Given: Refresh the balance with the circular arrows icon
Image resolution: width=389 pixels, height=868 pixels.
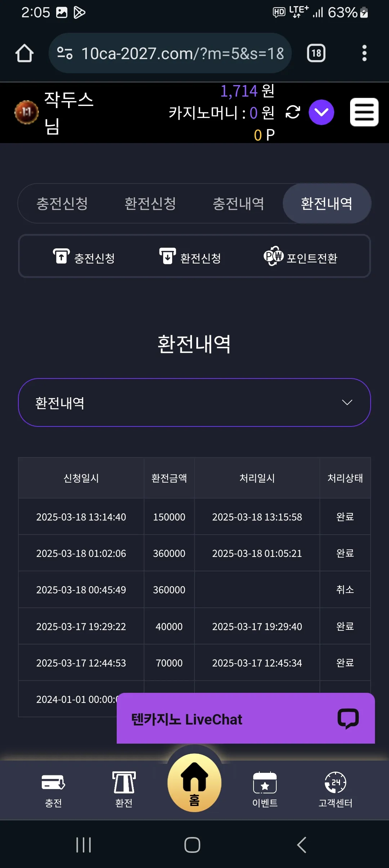Looking at the screenshot, I should pyautogui.click(x=292, y=112).
